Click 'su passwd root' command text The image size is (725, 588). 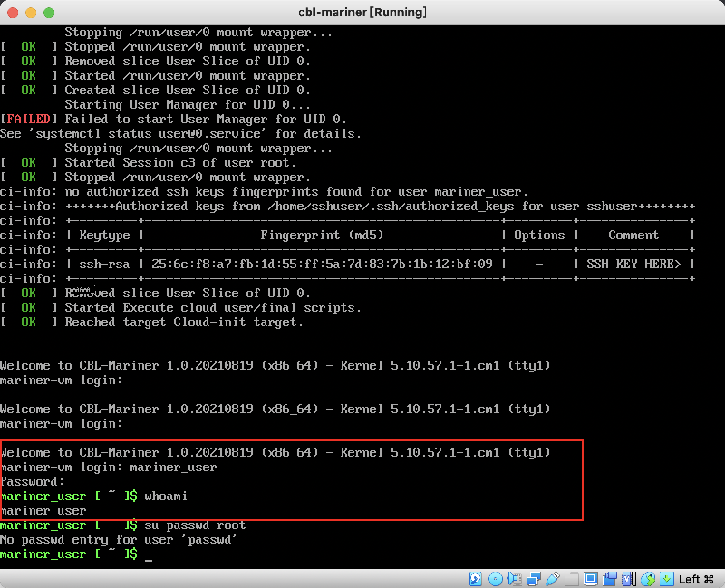tap(195, 525)
